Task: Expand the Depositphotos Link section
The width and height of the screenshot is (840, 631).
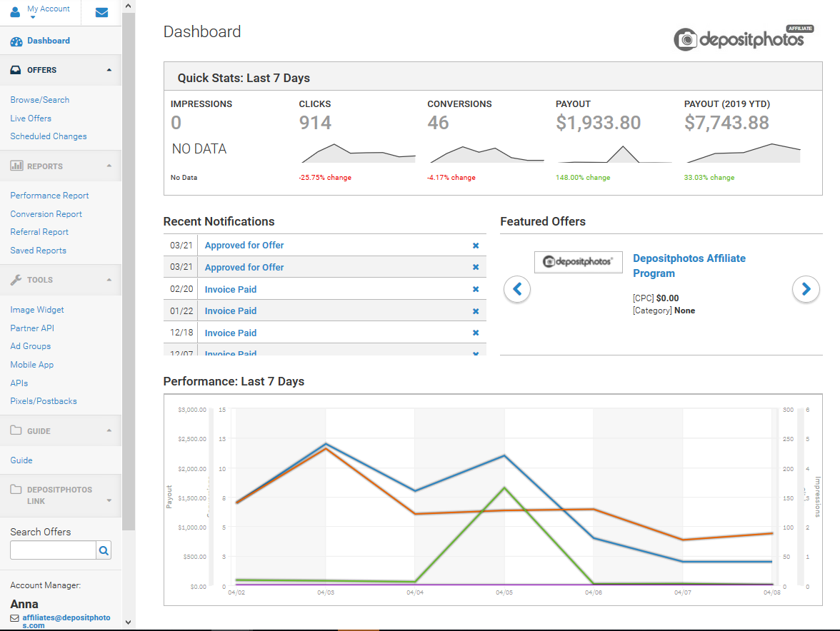Action: coord(109,501)
